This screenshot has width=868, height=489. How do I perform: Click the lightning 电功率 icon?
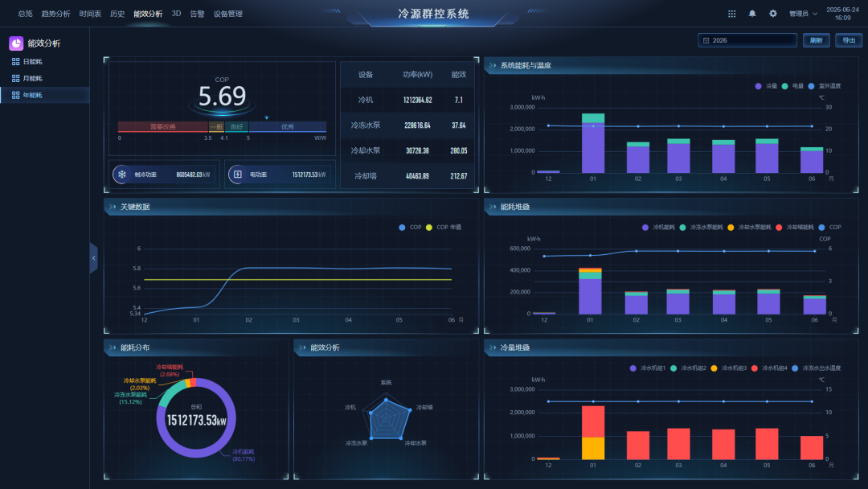click(x=237, y=175)
